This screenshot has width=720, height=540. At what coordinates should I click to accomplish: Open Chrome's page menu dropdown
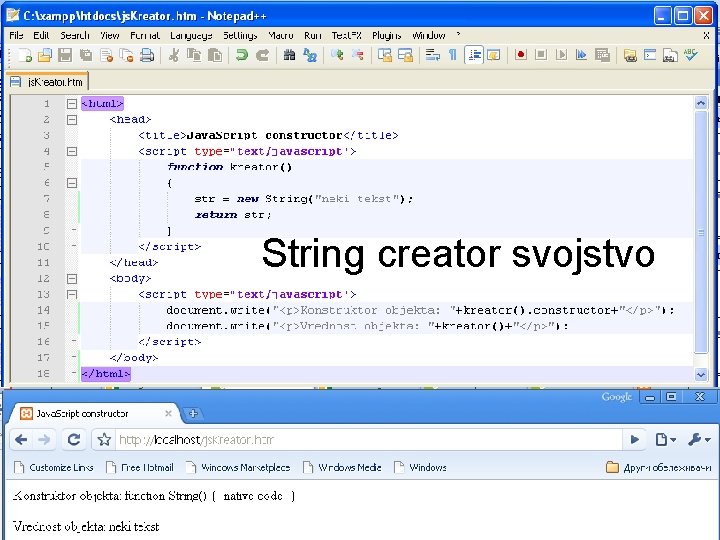(665, 440)
